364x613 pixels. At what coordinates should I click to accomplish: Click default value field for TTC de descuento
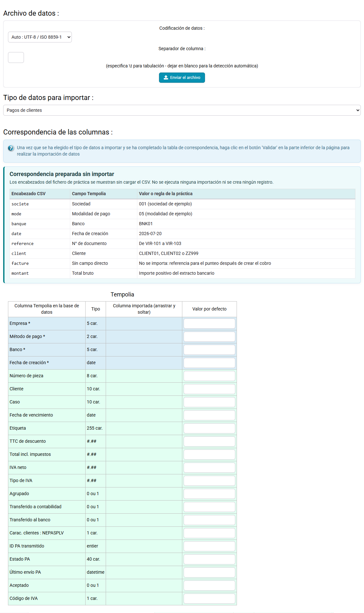209,441
